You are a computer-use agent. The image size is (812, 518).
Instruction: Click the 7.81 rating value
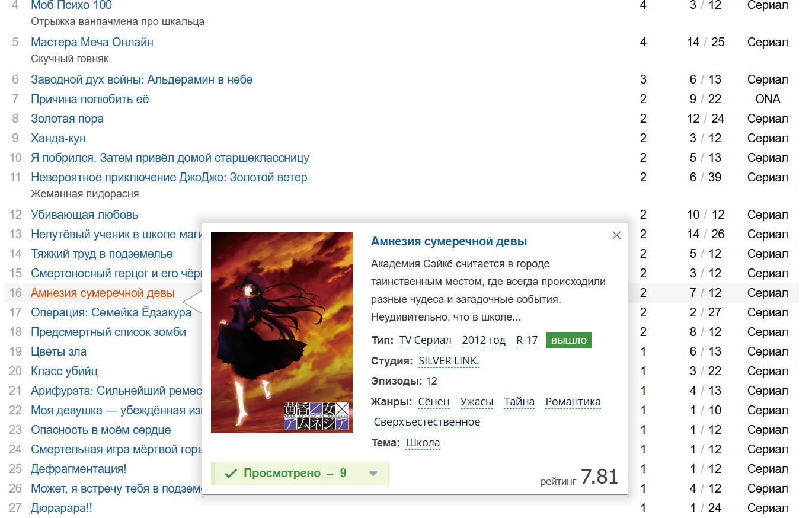coord(599,477)
